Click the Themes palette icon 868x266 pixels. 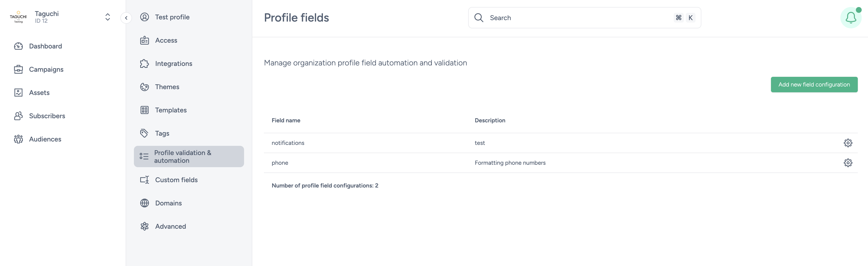click(145, 87)
